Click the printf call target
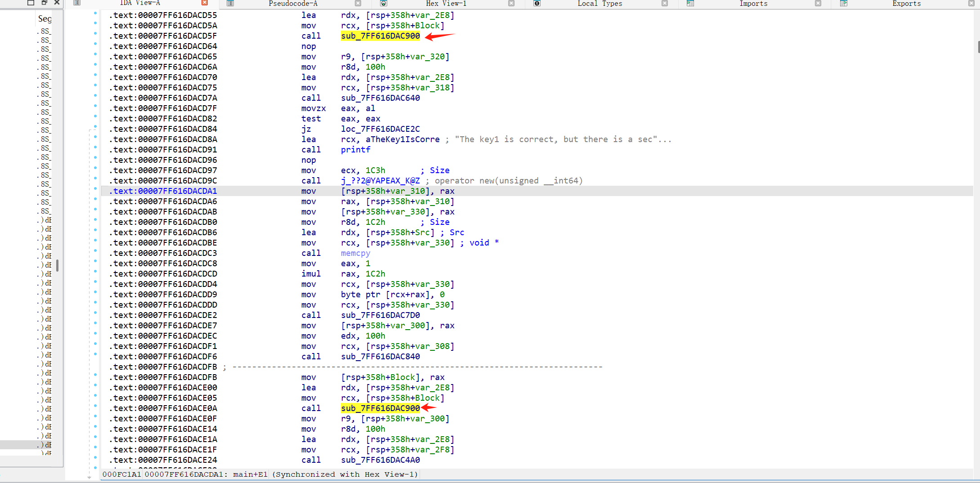This screenshot has width=980, height=483. [356, 150]
